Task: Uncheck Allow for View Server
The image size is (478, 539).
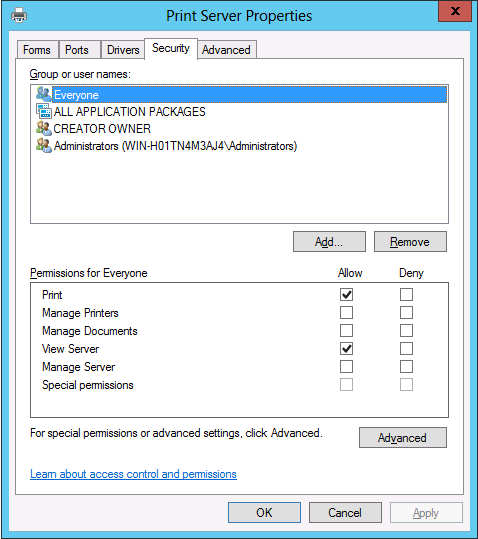Action: tap(346, 349)
